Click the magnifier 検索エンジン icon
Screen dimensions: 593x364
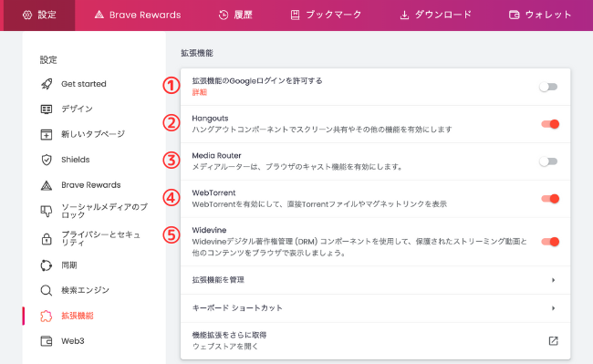point(47,290)
